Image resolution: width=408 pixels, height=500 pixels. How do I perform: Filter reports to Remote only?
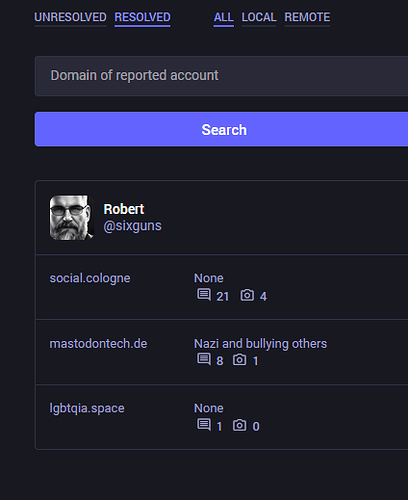307,17
